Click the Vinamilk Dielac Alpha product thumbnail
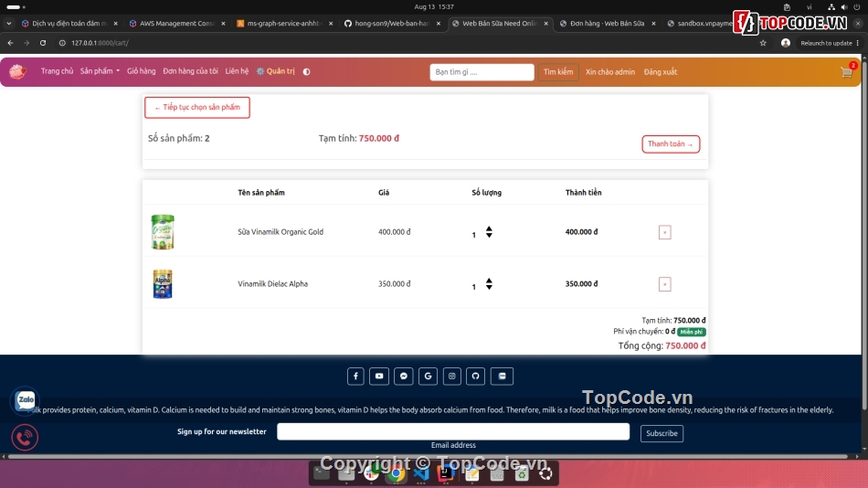868x488 pixels. 163,283
